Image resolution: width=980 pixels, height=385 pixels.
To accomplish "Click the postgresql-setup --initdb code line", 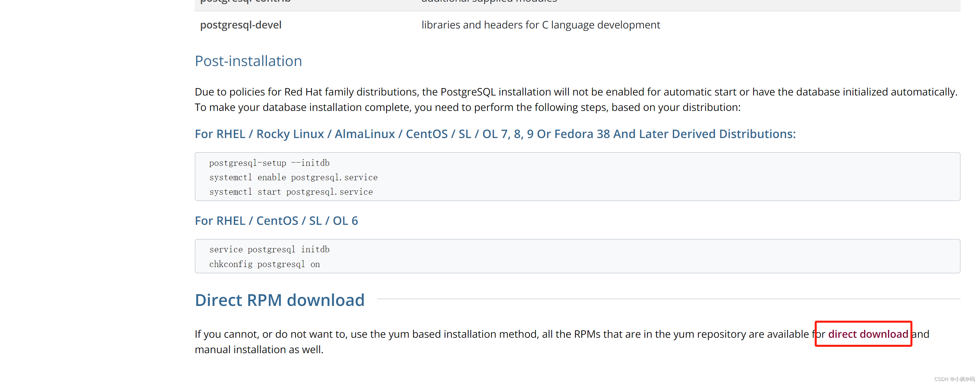I will click(x=269, y=163).
